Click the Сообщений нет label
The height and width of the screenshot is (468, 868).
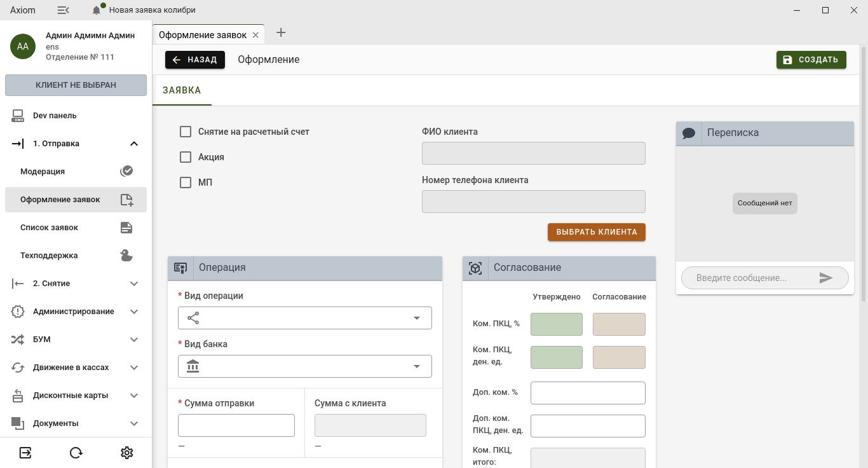pyautogui.click(x=765, y=203)
